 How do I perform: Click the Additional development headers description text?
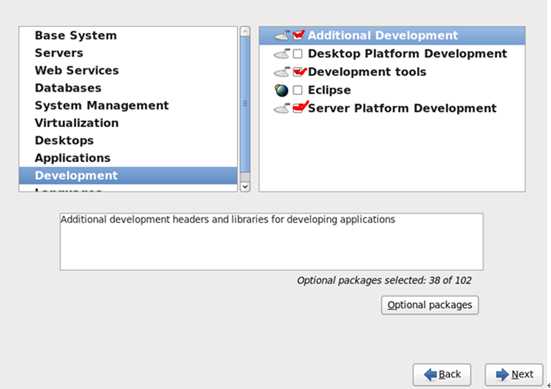coord(228,220)
